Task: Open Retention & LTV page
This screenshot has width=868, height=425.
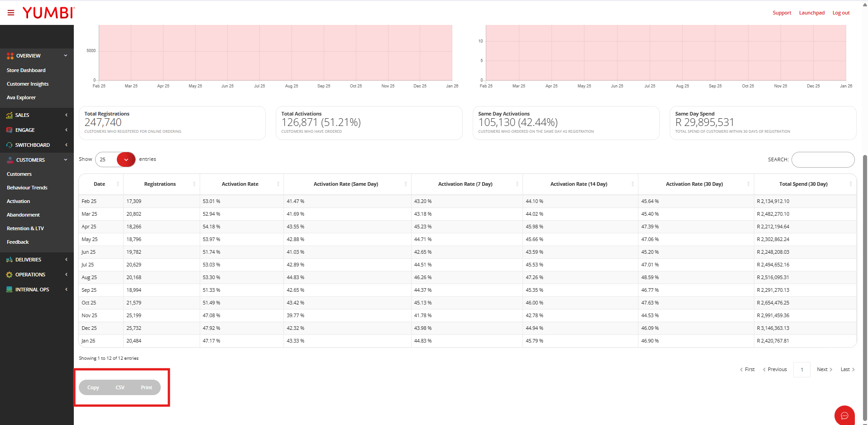Action: click(x=25, y=228)
